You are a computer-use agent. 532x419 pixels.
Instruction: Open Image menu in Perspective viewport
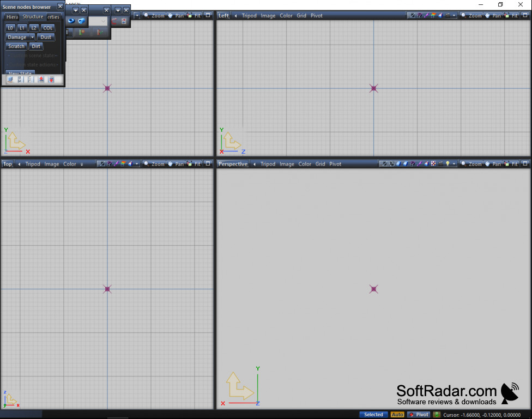(287, 164)
